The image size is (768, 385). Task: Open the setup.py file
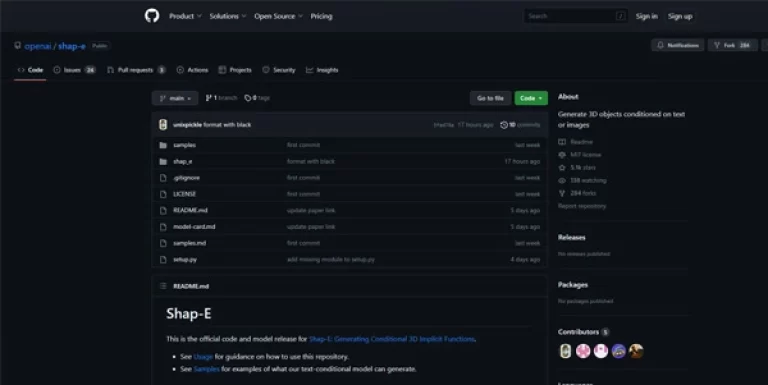pyautogui.click(x=185, y=260)
